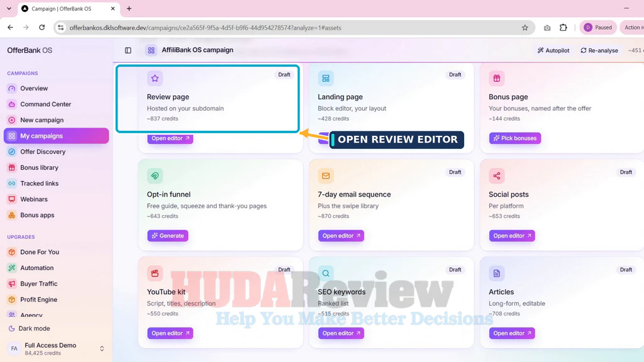Viewport: 644px width, 362px height.
Task: Open editor for the 7-day email sequence
Action: tap(341, 236)
